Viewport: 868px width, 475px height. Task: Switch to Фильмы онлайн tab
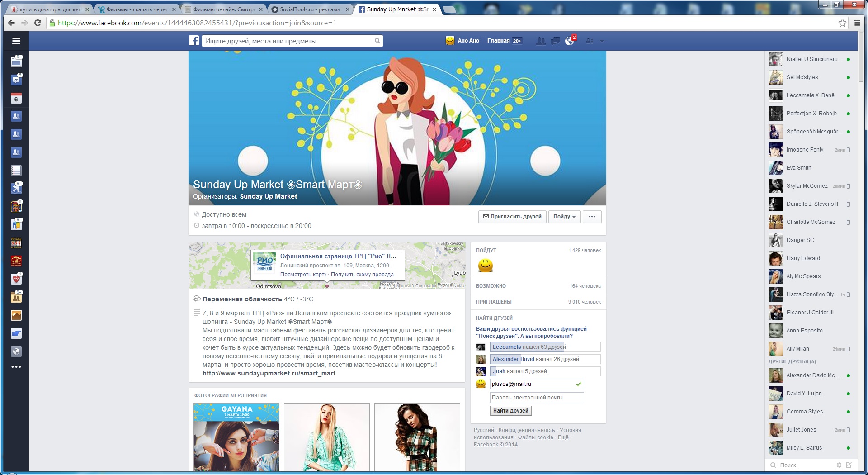point(224,9)
